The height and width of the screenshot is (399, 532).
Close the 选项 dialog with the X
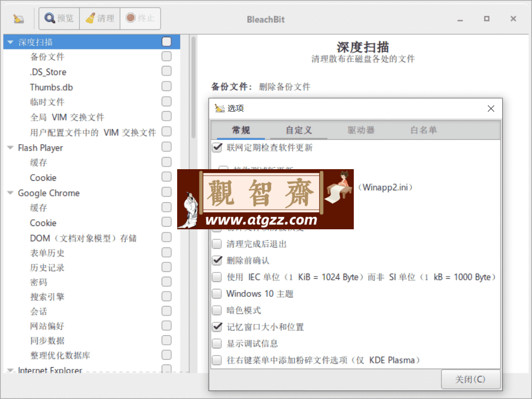point(491,109)
